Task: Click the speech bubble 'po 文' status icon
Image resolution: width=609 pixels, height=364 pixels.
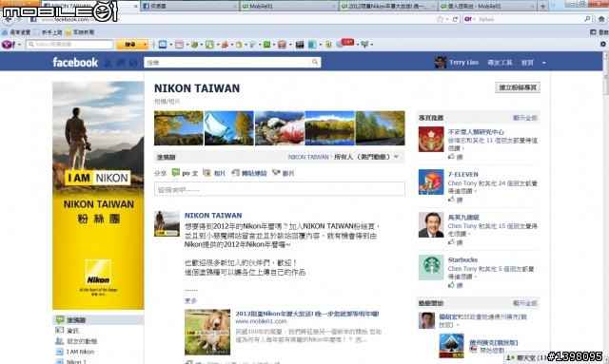Action: pos(176,172)
